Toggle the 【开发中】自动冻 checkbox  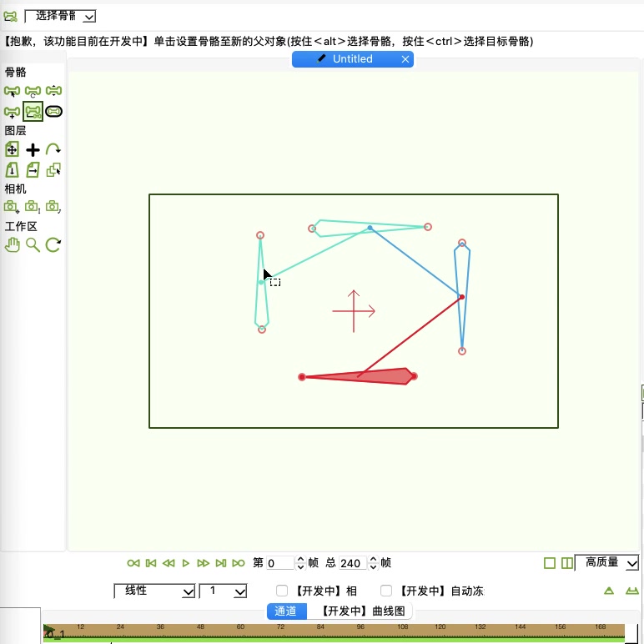[x=386, y=591]
